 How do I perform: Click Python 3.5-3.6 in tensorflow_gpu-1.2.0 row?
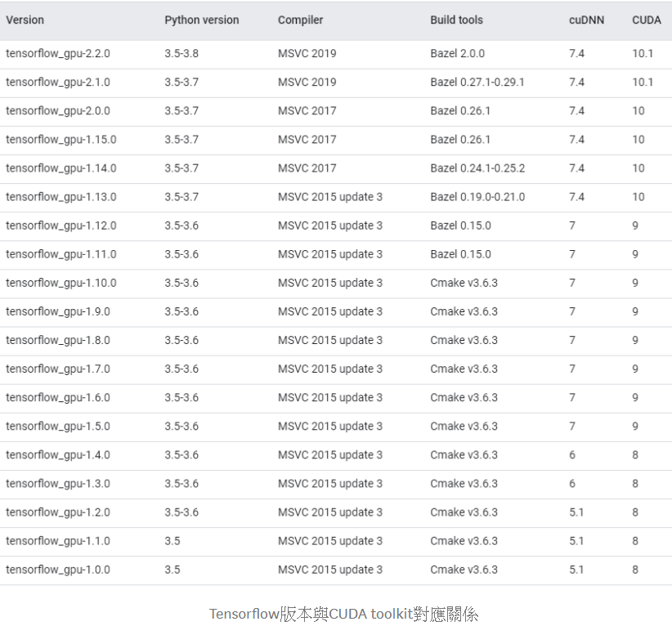click(181, 512)
